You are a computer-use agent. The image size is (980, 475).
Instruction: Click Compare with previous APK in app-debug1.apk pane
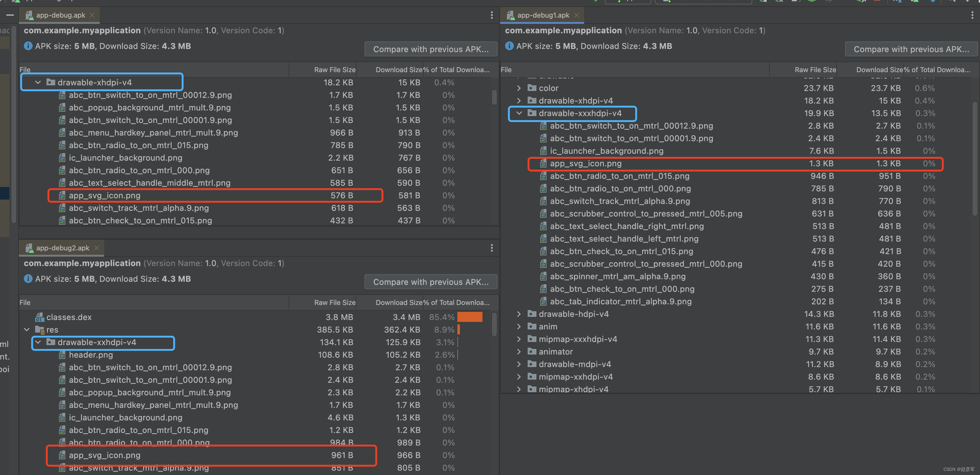tap(911, 49)
